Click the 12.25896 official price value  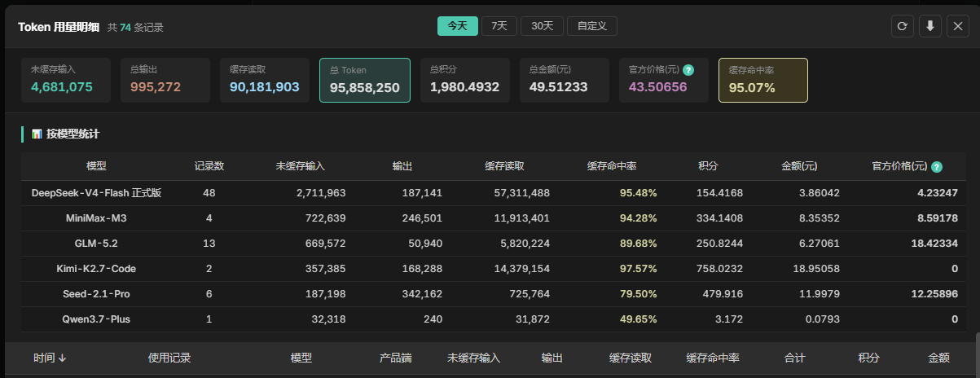(934, 294)
